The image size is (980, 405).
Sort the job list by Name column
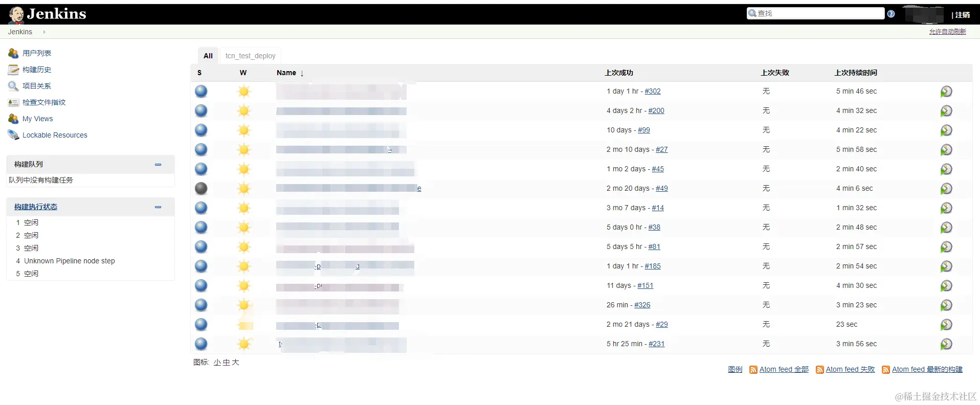coord(290,73)
